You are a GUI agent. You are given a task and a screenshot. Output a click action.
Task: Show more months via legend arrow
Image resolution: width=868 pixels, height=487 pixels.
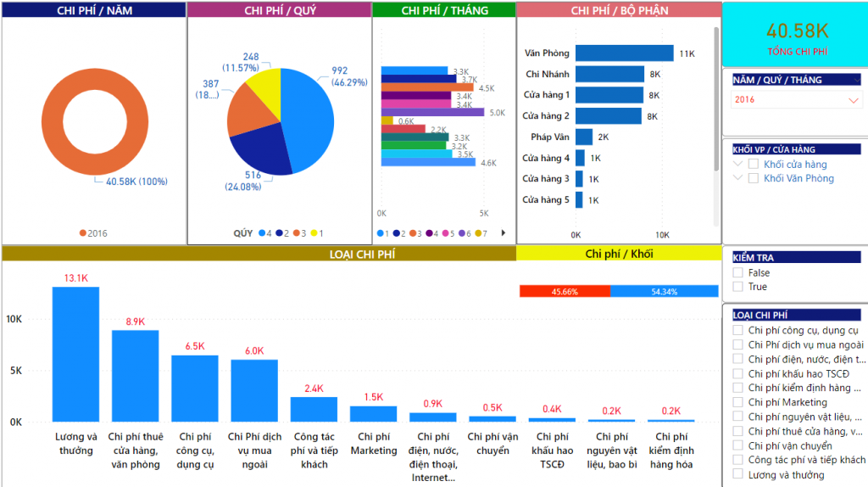tap(504, 233)
